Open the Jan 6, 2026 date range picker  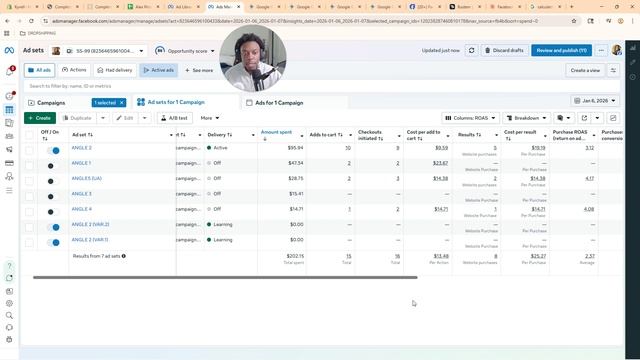595,100
